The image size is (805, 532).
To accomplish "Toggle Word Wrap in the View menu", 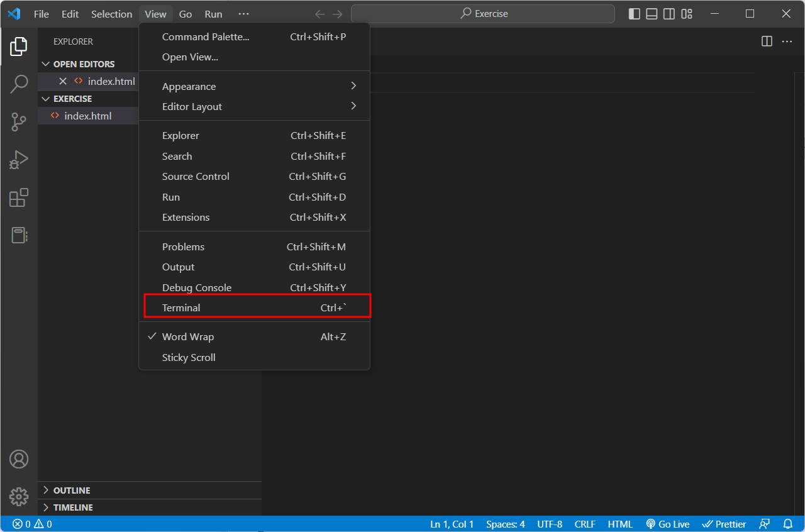I will [x=254, y=337].
